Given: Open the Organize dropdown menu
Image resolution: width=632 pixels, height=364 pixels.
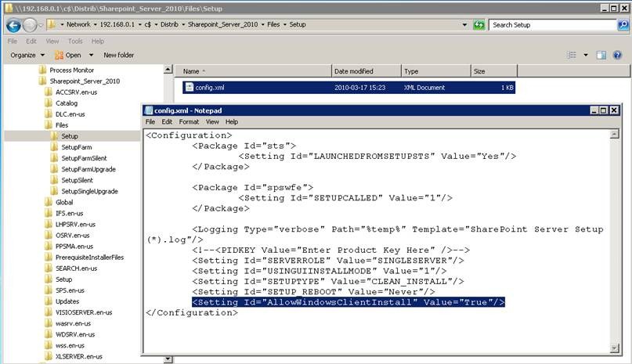Looking at the screenshot, I should [x=27, y=55].
